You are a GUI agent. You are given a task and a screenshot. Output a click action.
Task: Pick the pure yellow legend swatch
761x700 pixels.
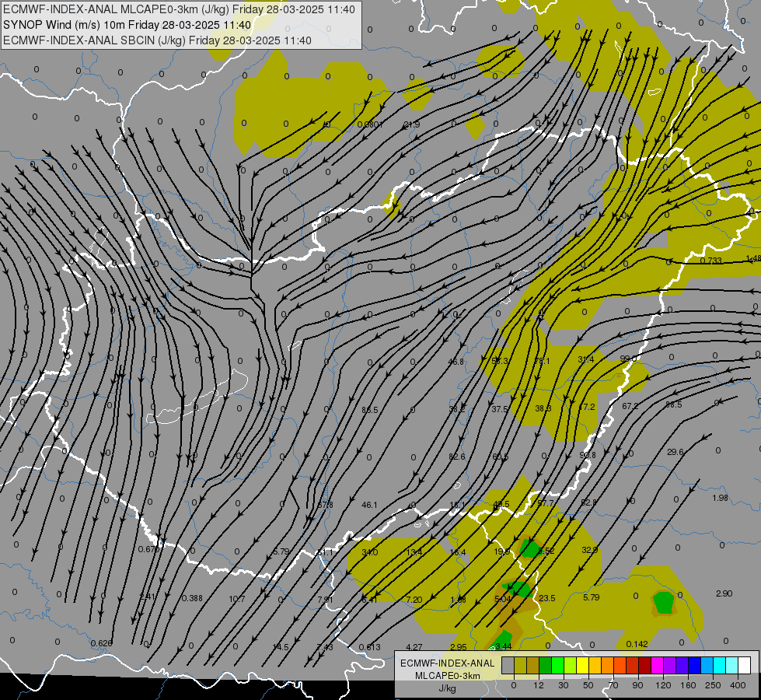click(582, 665)
